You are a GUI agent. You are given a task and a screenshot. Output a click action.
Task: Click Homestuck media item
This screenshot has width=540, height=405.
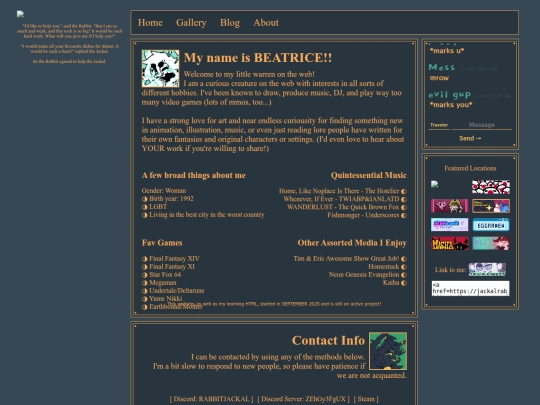click(387, 267)
